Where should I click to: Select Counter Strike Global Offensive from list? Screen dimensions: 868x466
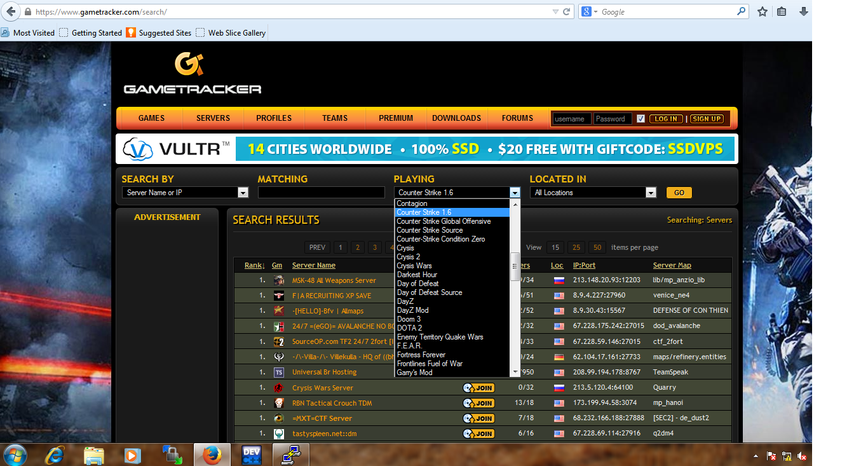(x=444, y=221)
